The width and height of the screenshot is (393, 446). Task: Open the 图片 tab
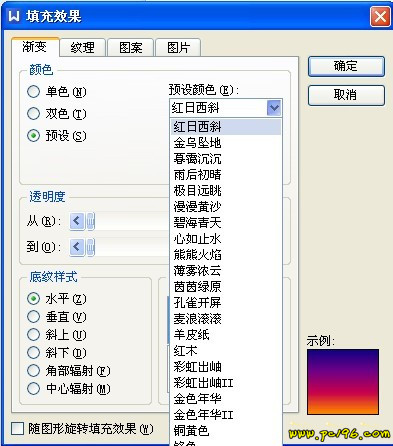tap(178, 48)
